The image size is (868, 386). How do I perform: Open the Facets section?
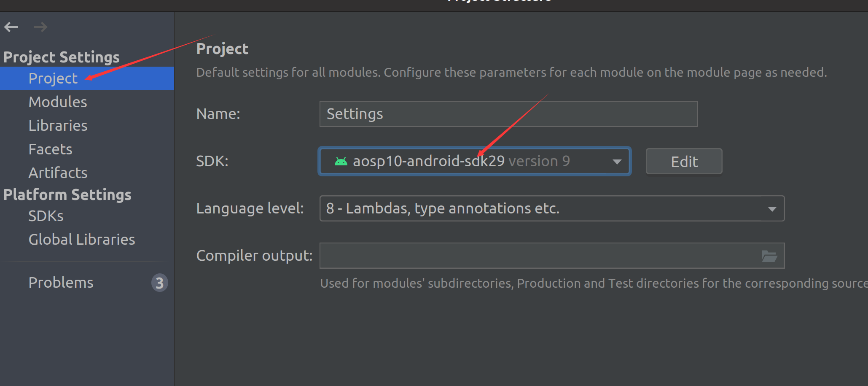(51, 149)
